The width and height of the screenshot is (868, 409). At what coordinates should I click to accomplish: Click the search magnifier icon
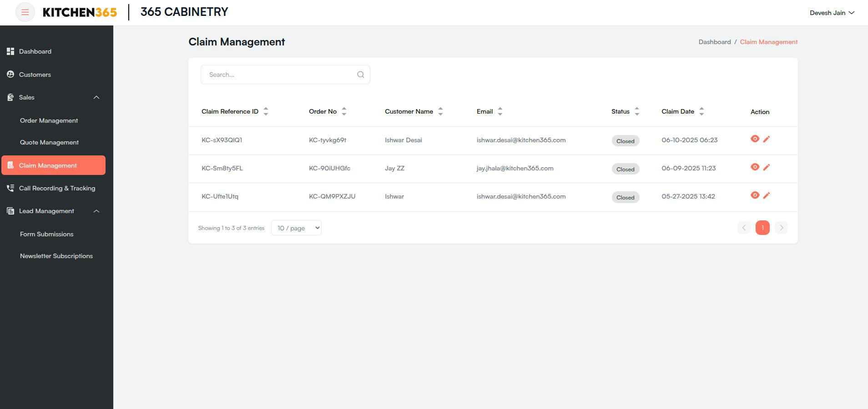point(361,75)
